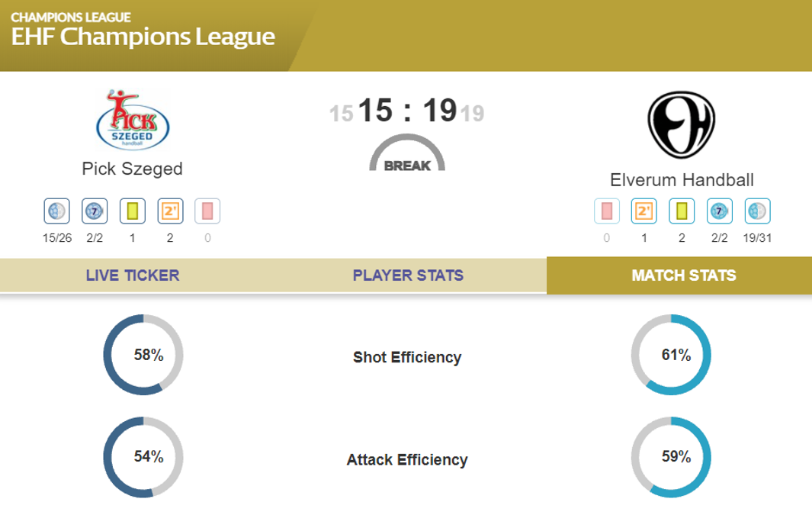Screen dimensions: 812x515
Task: Click Pick Szeged red card icon
Action: 207,211
